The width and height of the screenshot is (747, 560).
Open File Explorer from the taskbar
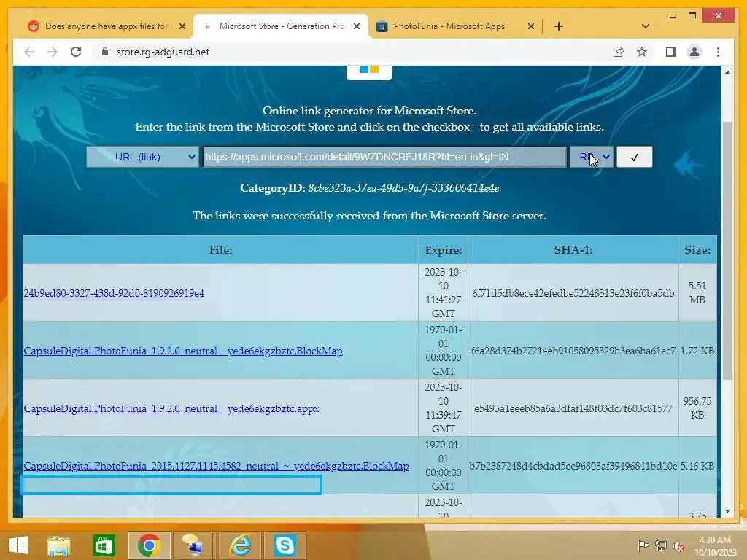coord(58,545)
